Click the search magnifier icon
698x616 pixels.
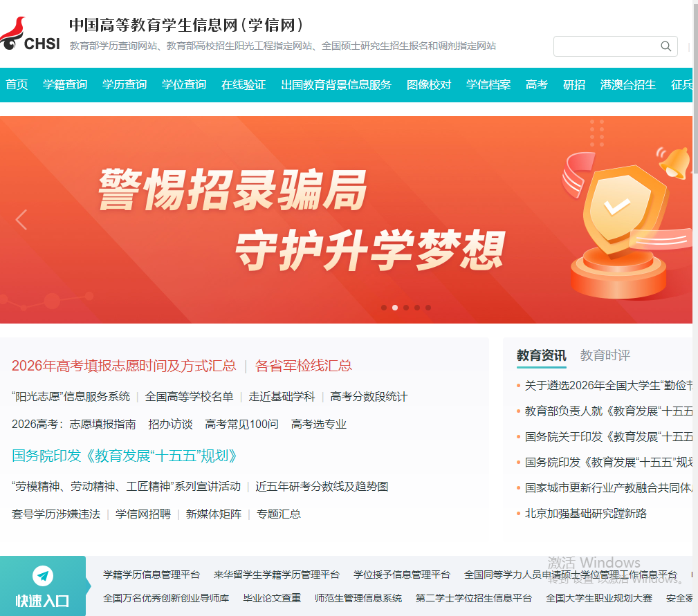coord(666,46)
